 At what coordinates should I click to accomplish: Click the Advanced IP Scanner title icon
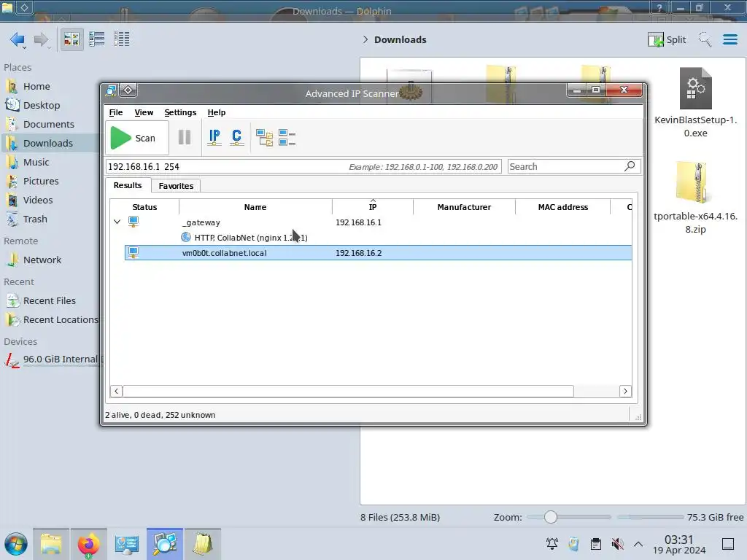click(x=111, y=90)
